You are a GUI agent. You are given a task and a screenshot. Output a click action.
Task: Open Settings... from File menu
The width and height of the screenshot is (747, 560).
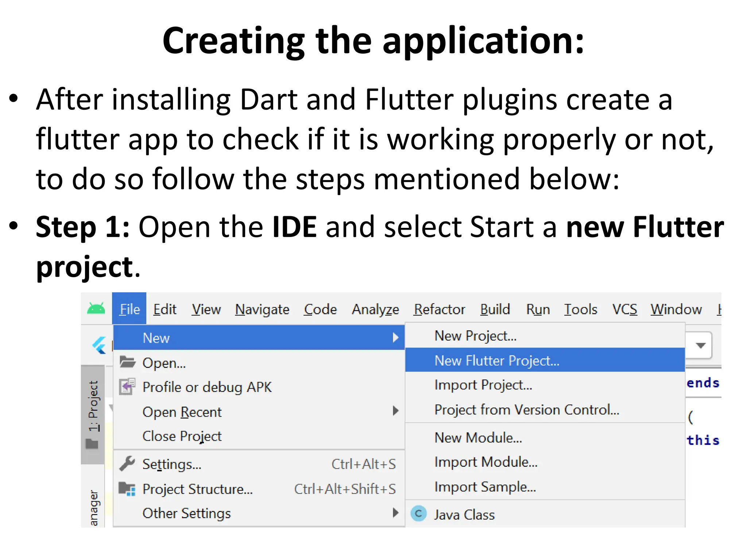click(259, 464)
